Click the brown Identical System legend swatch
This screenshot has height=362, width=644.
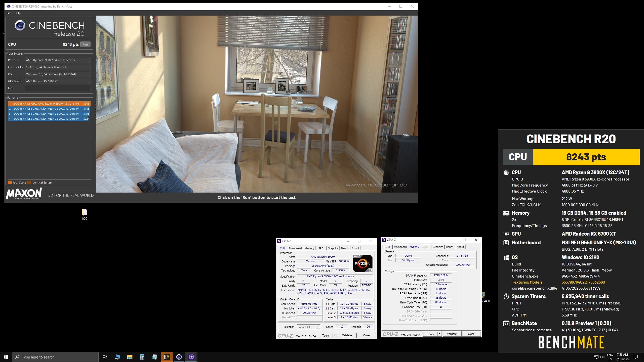point(29,183)
